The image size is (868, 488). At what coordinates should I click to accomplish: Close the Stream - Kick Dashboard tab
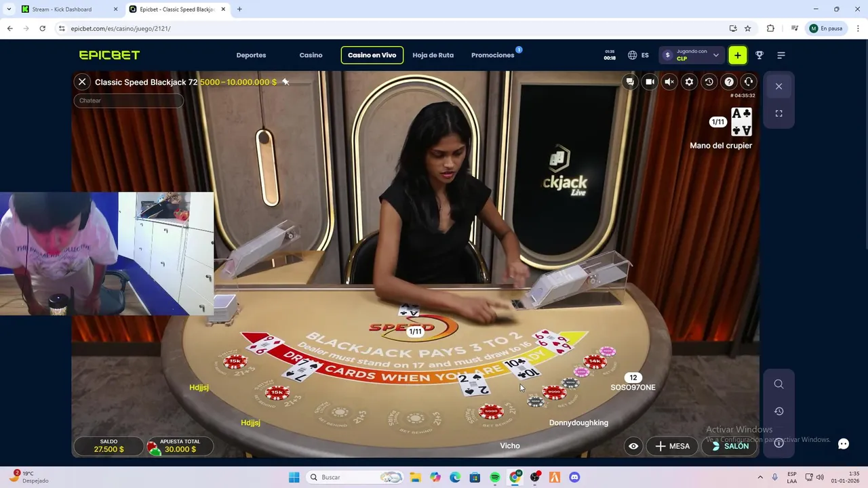[x=115, y=9]
